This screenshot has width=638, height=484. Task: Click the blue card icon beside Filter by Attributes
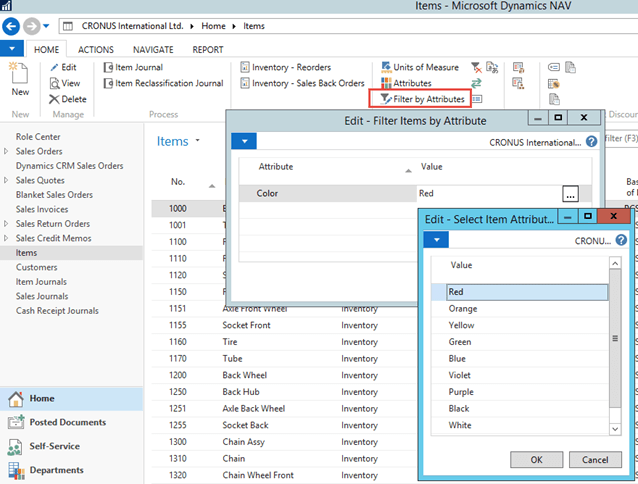pyautogui.click(x=477, y=99)
